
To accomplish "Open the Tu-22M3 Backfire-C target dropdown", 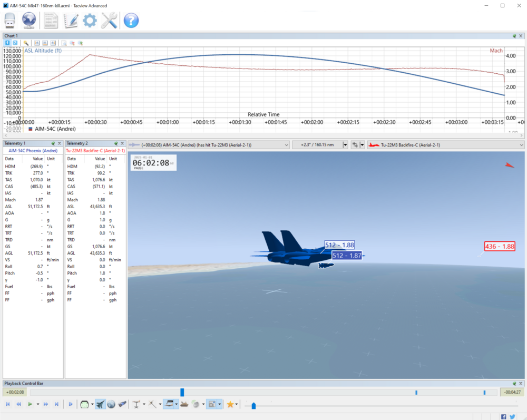I will click(x=446, y=145).
